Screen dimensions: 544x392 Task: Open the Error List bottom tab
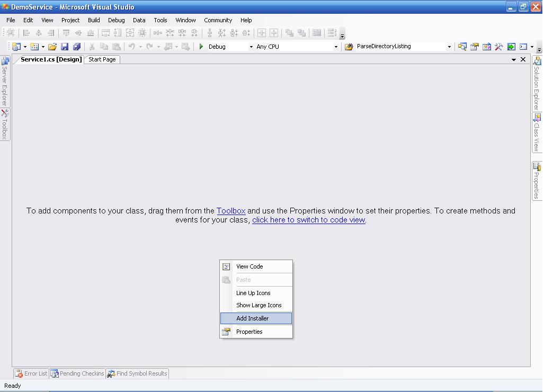pyautogui.click(x=31, y=373)
